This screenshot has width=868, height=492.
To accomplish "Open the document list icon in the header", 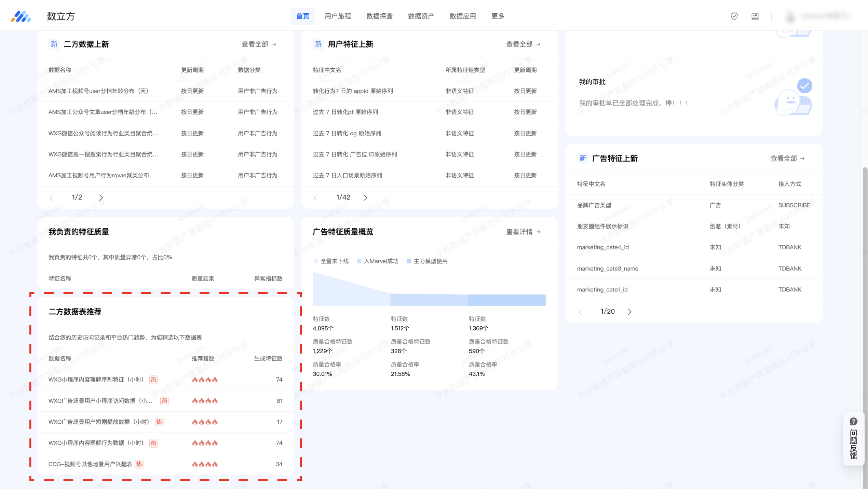I will pyautogui.click(x=755, y=16).
